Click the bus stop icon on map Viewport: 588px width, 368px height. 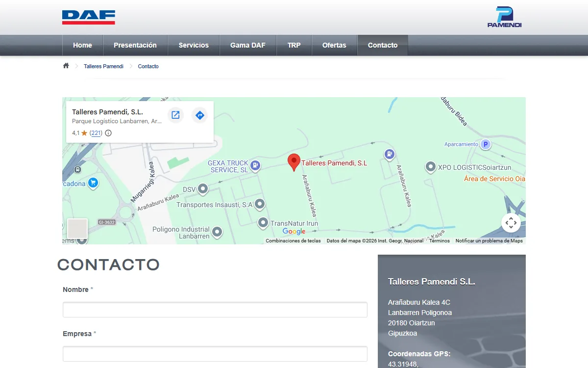pyautogui.click(x=77, y=169)
